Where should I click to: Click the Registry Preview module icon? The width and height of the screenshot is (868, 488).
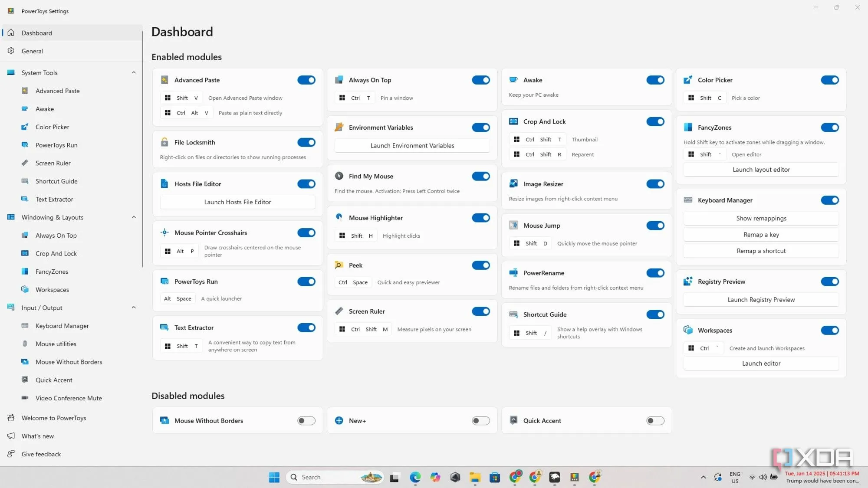688,282
